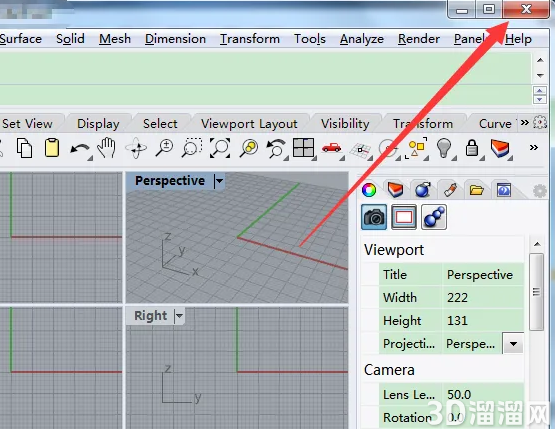Open the blue sphere Rendering panel tab

pos(423,190)
